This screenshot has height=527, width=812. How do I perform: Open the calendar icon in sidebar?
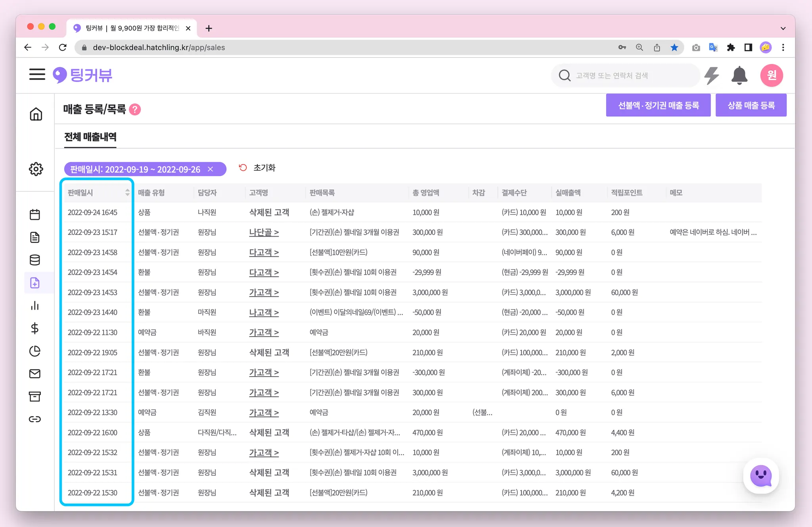(x=35, y=215)
